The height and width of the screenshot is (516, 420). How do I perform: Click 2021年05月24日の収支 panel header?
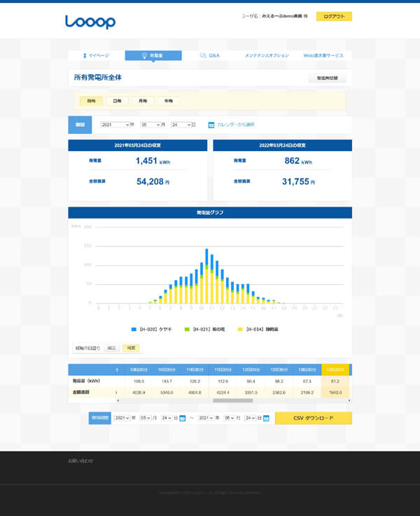pos(137,145)
